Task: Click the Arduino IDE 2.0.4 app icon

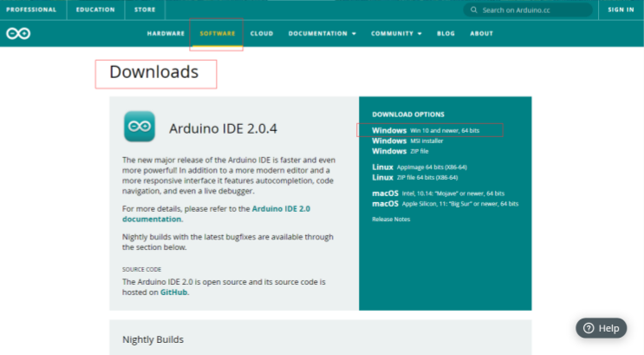Action: [x=140, y=126]
